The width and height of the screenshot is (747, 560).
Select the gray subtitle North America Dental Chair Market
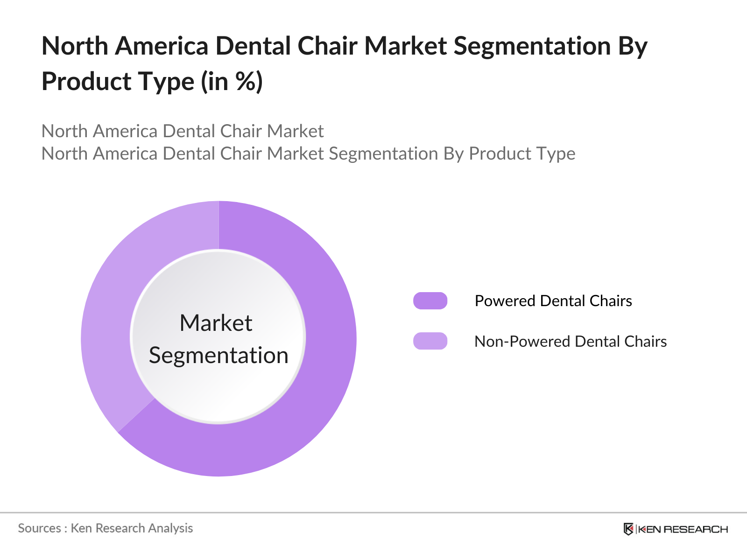pyautogui.click(x=182, y=131)
